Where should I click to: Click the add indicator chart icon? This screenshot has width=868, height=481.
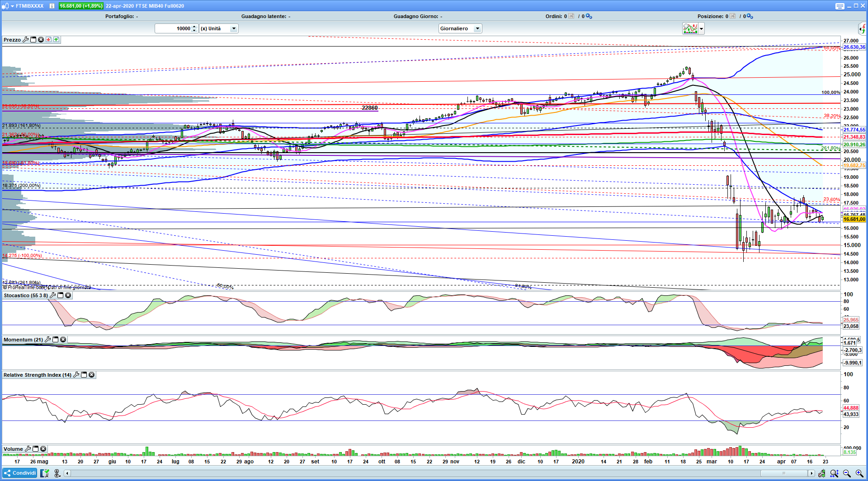(690, 29)
